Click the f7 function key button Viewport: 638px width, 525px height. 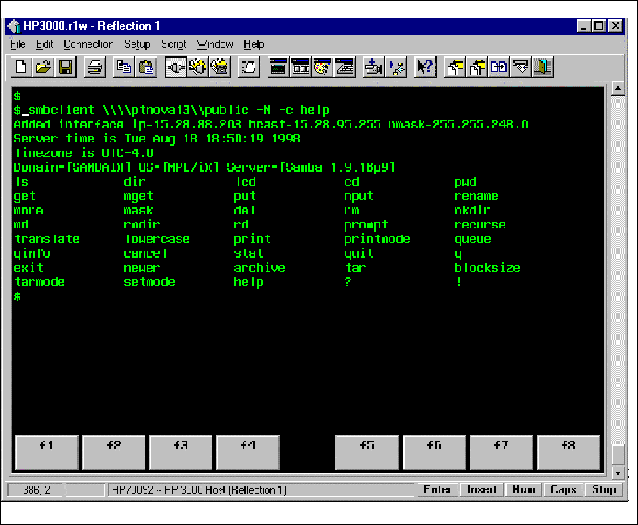[x=501, y=452]
